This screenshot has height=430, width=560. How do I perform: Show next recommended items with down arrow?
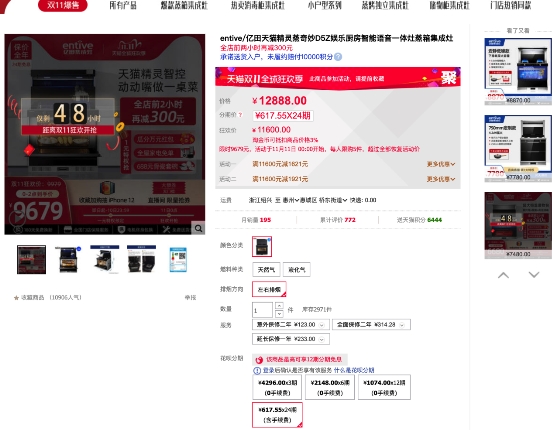534,275
